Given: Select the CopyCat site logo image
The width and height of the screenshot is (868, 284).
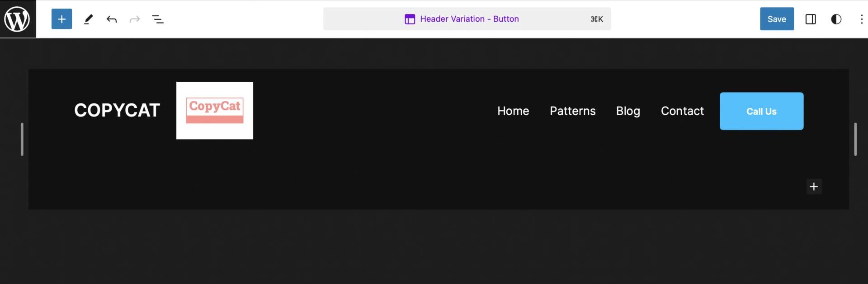Looking at the screenshot, I should tap(215, 111).
